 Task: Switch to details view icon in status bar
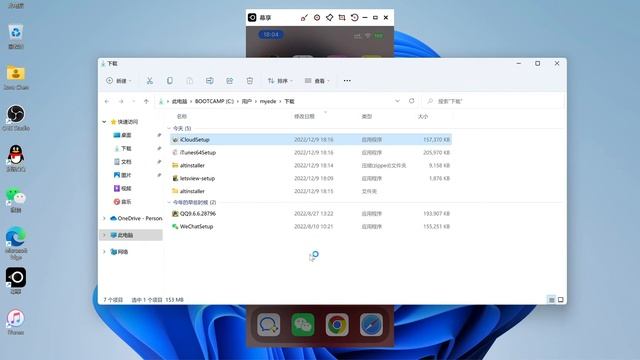tap(551, 300)
